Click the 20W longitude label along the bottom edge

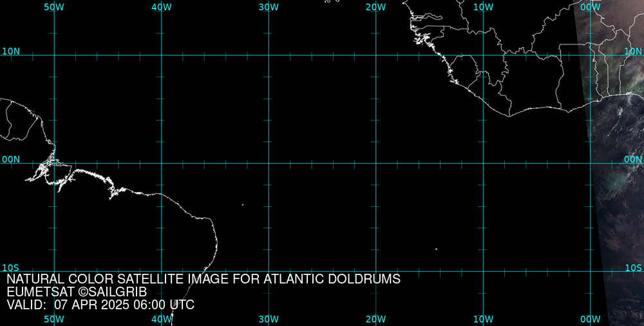click(x=376, y=320)
